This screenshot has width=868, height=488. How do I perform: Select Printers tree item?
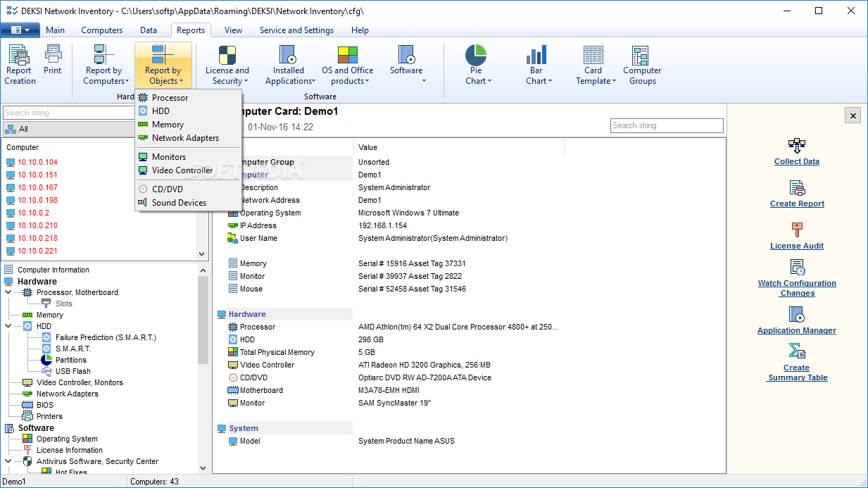49,416
